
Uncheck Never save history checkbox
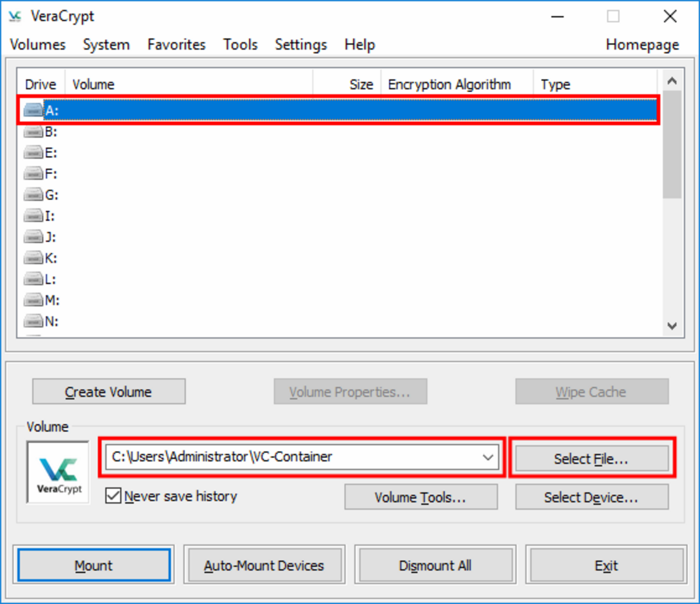coord(113,497)
